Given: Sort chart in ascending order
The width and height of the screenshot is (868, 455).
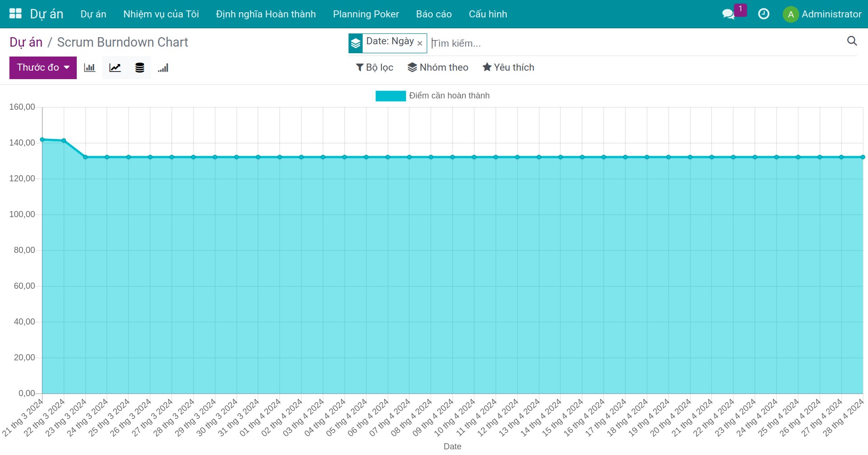Looking at the screenshot, I should 163,68.
